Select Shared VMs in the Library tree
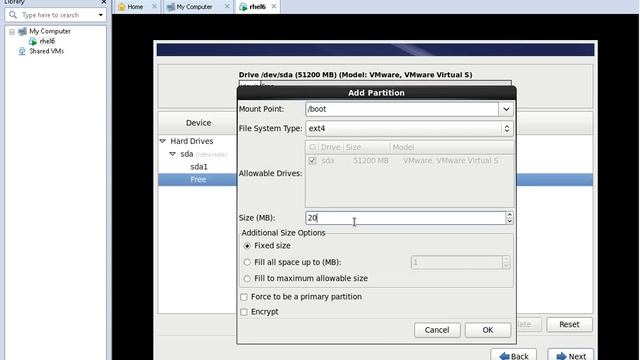Image resolution: width=640 pixels, height=360 pixels. pyautogui.click(x=47, y=51)
